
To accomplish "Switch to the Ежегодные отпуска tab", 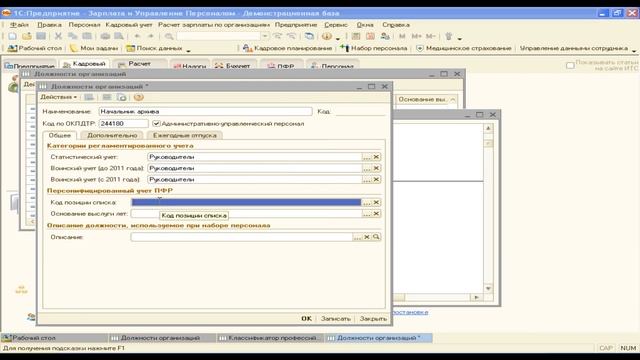I will click(184, 135).
